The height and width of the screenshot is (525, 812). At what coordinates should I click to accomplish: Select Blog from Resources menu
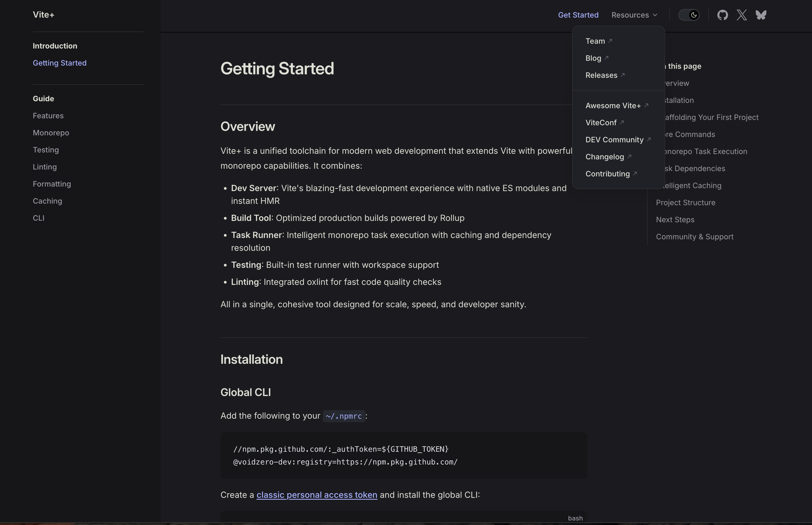[x=593, y=58]
